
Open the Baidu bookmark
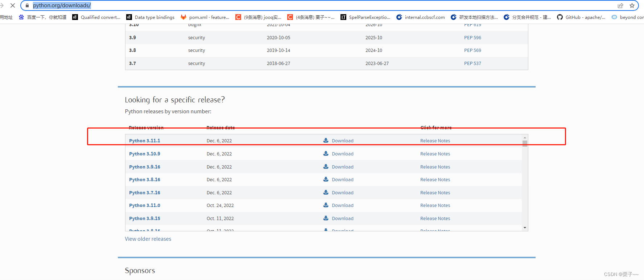pos(42,17)
